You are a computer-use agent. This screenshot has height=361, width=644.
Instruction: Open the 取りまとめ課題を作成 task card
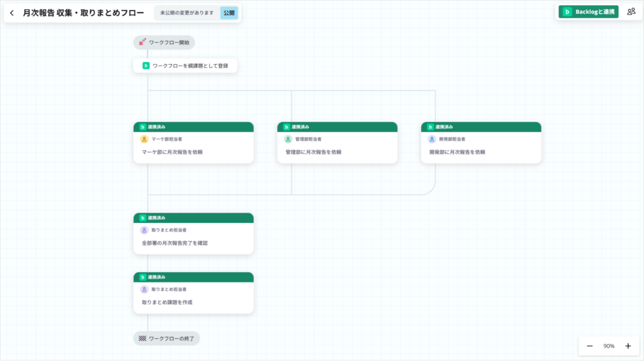(194, 293)
